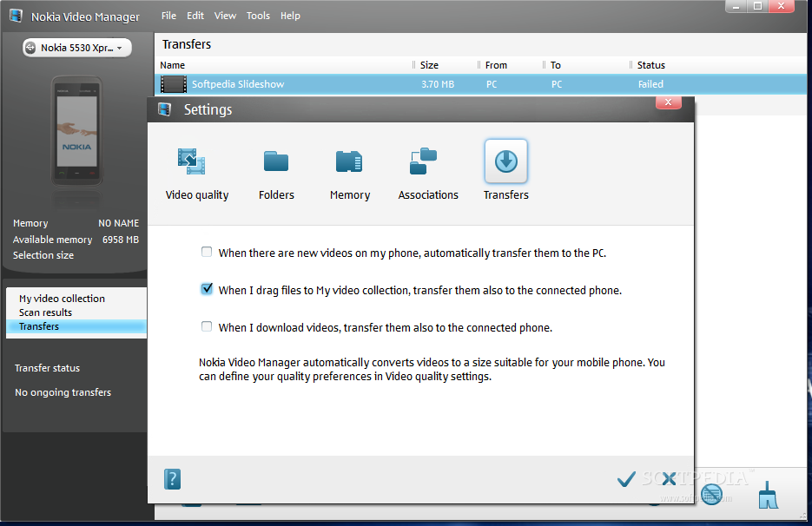
Task: Click the Settings dialog title icon
Action: [x=165, y=109]
